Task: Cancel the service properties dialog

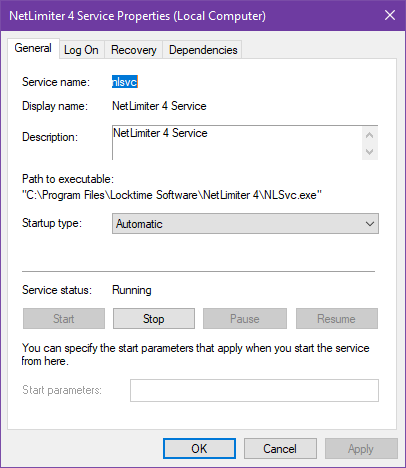Action: click(280, 449)
